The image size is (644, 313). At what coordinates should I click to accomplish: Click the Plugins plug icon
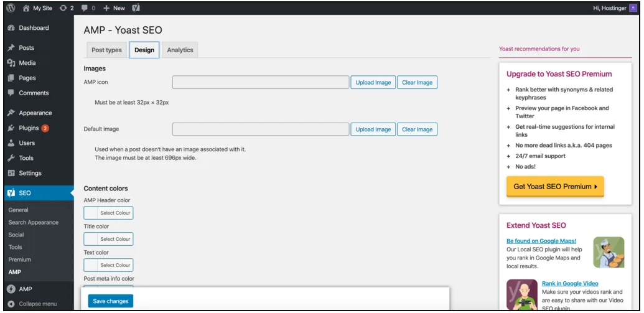point(11,128)
